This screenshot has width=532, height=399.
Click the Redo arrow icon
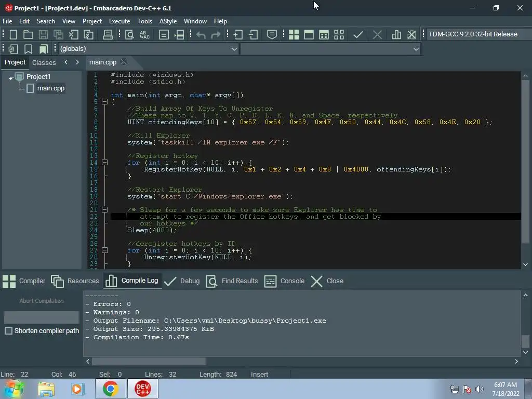click(216, 35)
